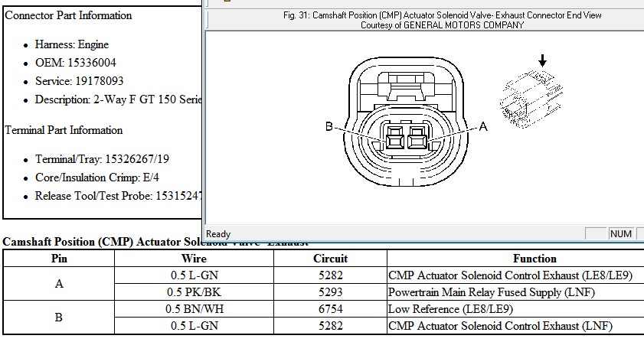Click the Harness: Engine list item
Viewport: 644px width, 342px height.
[x=72, y=44]
